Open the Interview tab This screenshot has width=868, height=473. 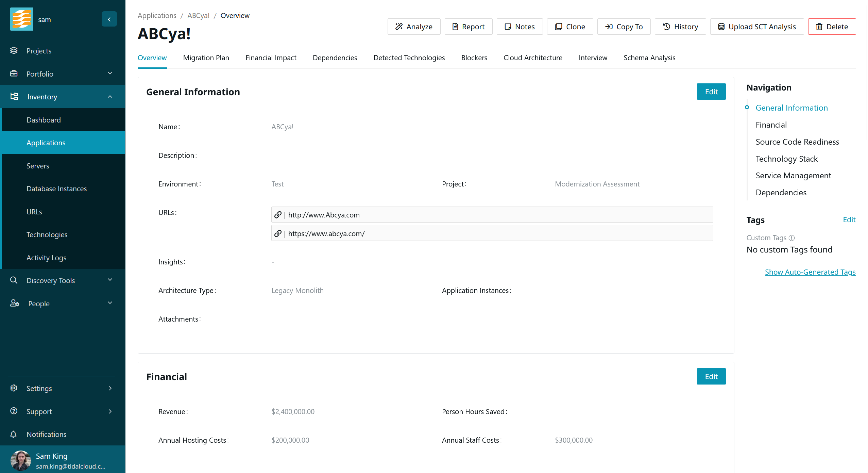[x=593, y=58]
